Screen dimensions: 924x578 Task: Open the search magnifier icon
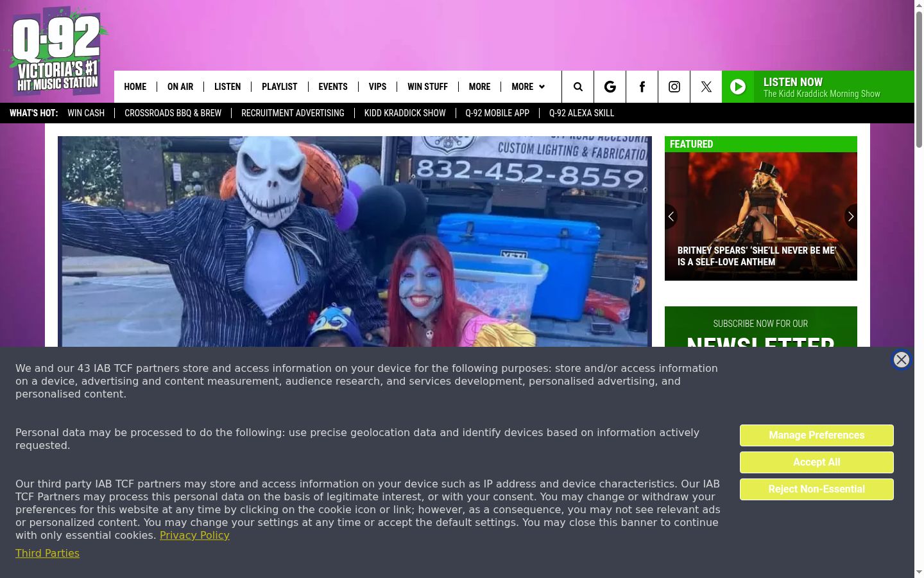577,87
